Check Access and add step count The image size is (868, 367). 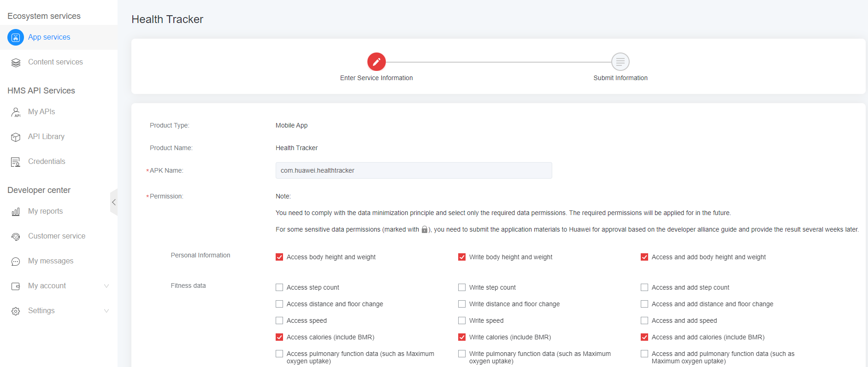point(644,287)
